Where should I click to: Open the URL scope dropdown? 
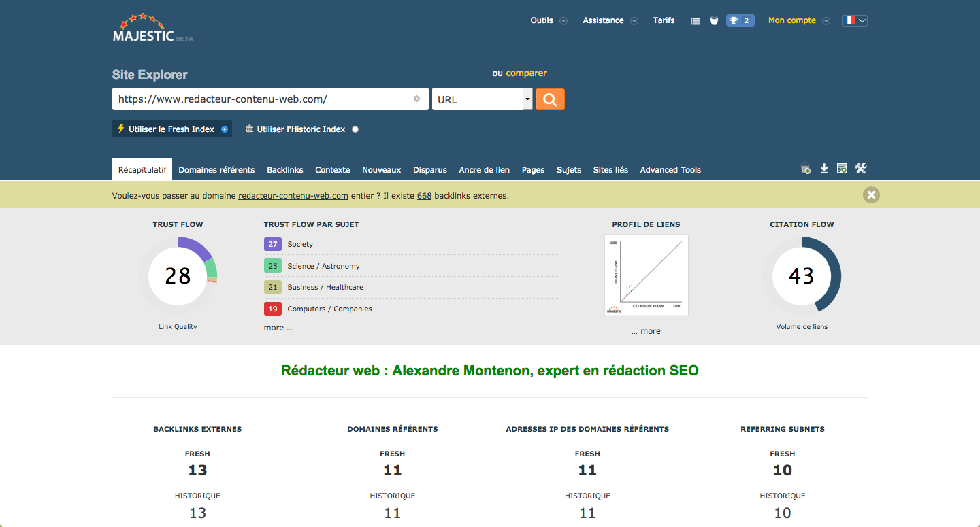coord(482,99)
